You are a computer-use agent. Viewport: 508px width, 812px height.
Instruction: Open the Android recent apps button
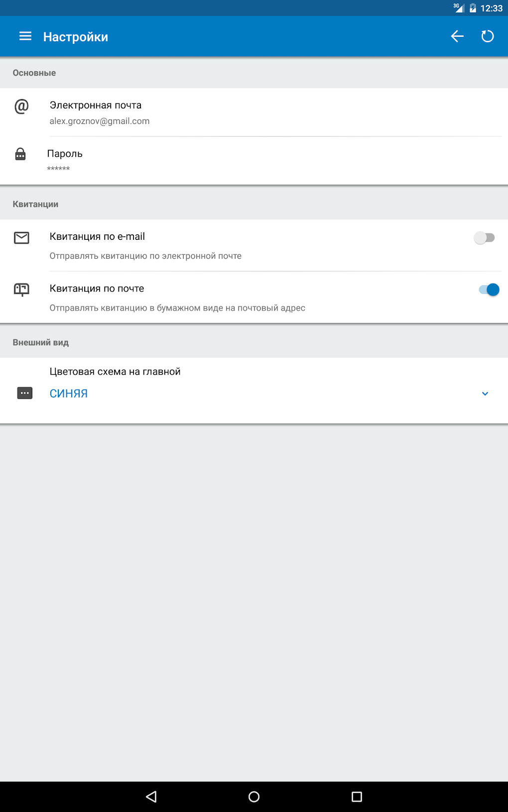(x=357, y=797)
